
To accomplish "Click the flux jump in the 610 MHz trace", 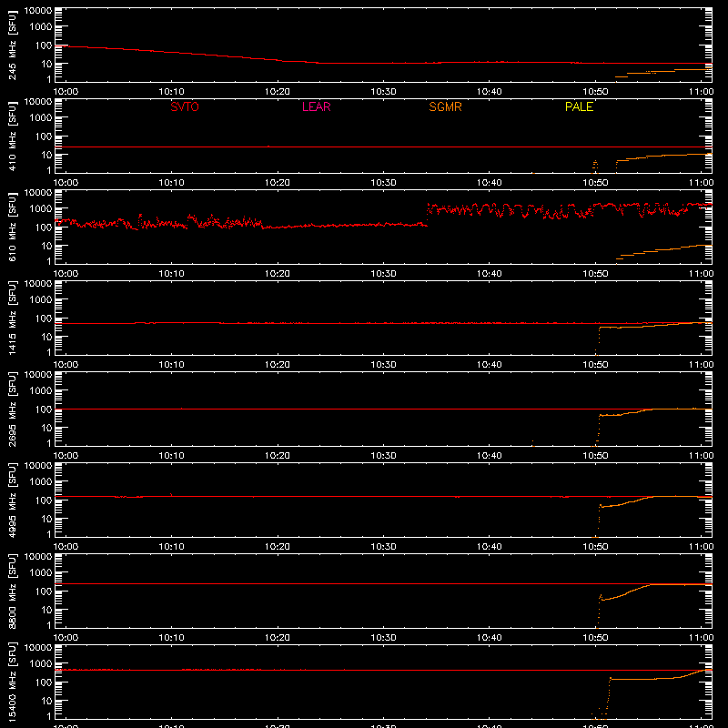I will coord(427,215).
